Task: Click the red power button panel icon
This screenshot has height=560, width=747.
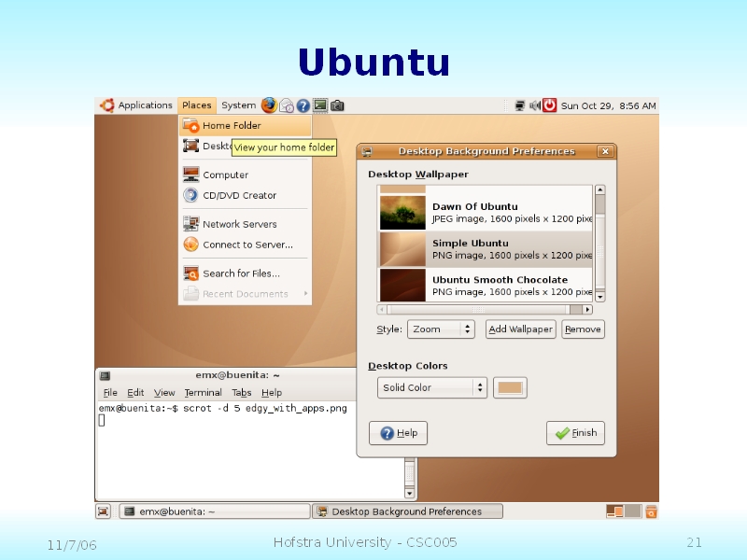Action: 550,105
